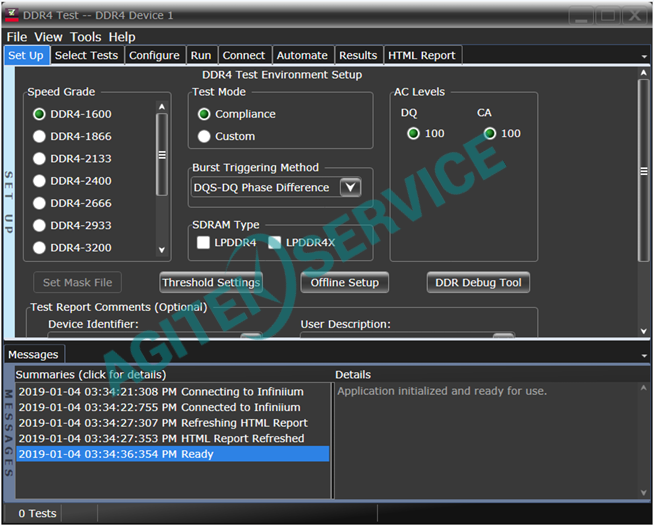Open the File menu
Screen dimensions: 654x525
coord(17,37)
